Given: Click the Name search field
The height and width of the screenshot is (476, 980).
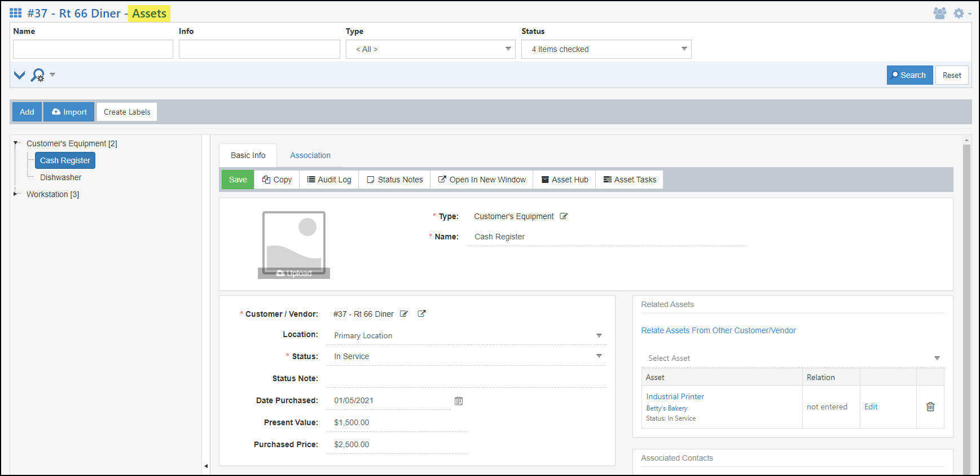Looking at the screenshot, I should (x=93, y=49).
